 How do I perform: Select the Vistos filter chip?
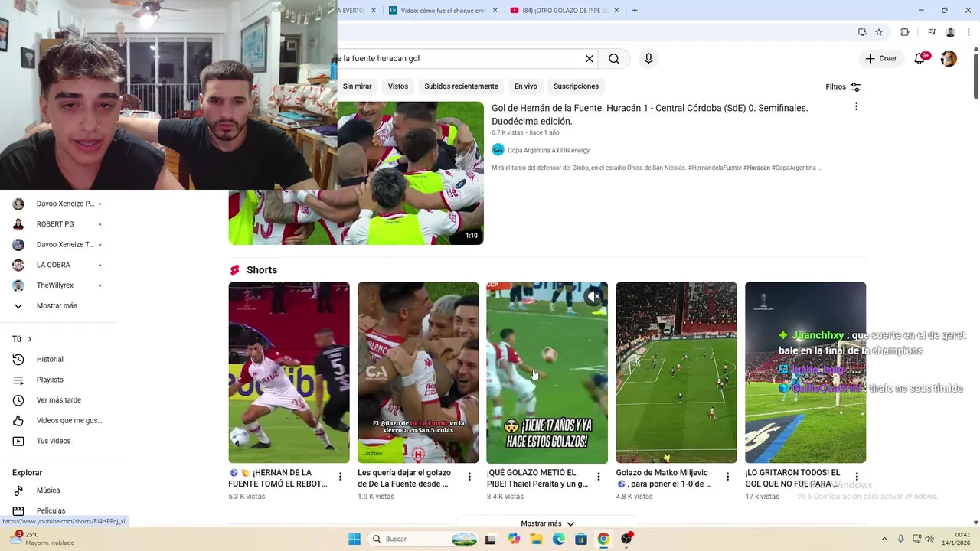pos(398,86)
